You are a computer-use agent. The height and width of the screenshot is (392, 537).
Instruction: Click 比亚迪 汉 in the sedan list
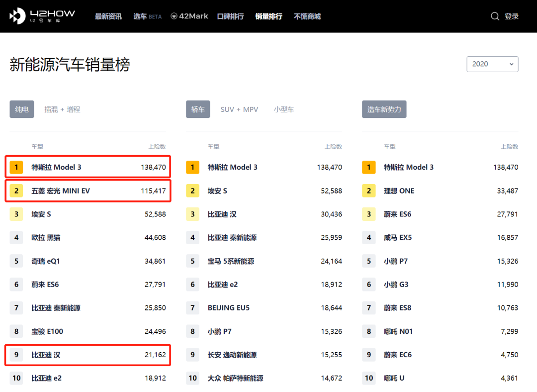pyautogui.click(x=222, y=214)
